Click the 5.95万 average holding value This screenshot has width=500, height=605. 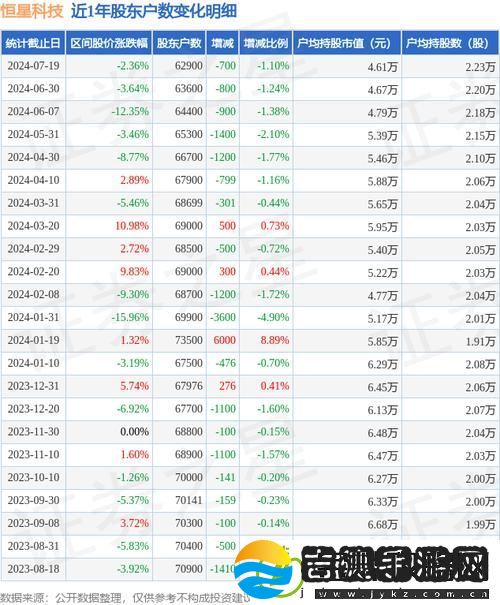point(382,227)
